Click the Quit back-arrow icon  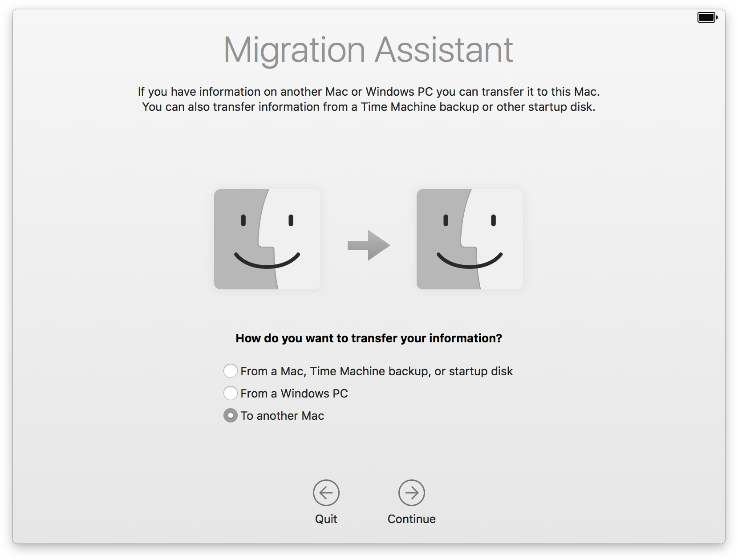[326, 493]
